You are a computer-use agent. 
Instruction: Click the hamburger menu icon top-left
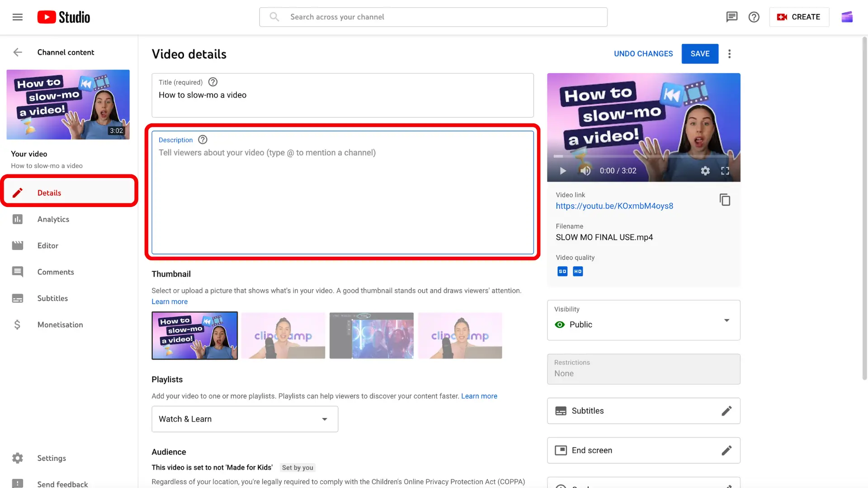(17, 16)
